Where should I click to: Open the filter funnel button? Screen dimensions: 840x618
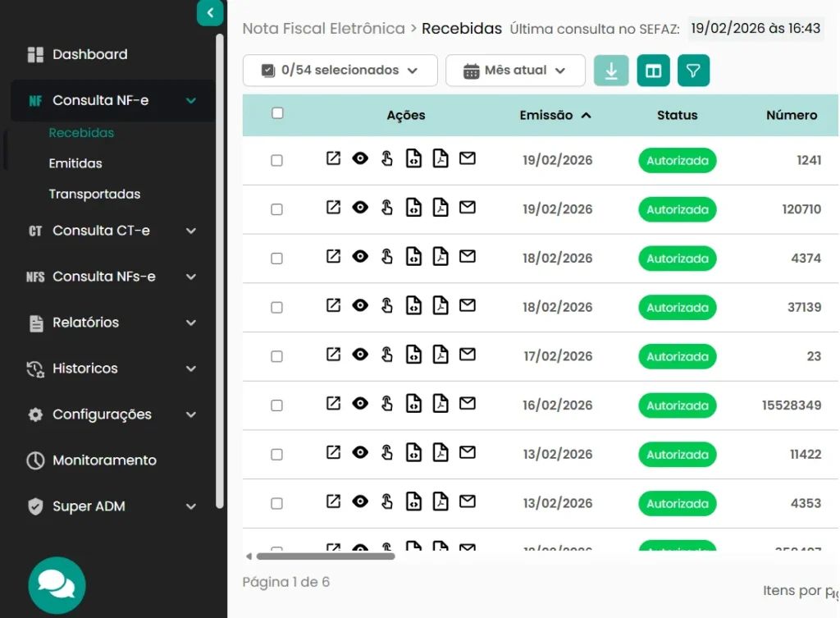pos(693,71)
